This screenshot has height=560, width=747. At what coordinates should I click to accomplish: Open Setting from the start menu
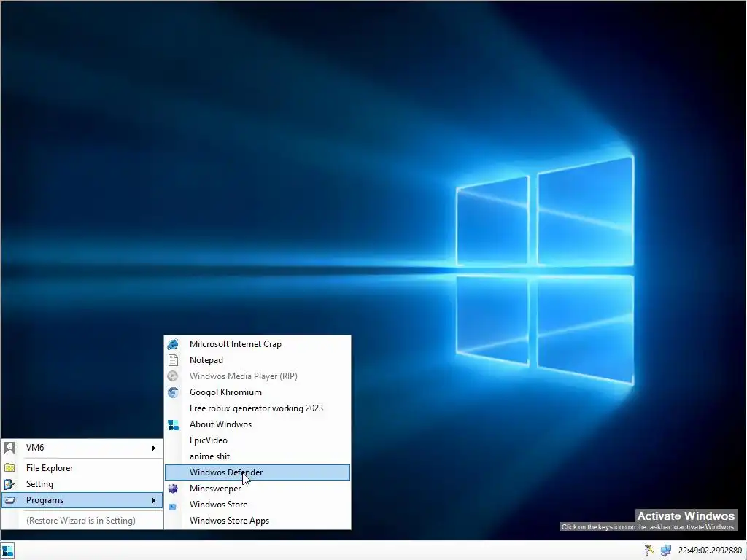tap(82, 484)
